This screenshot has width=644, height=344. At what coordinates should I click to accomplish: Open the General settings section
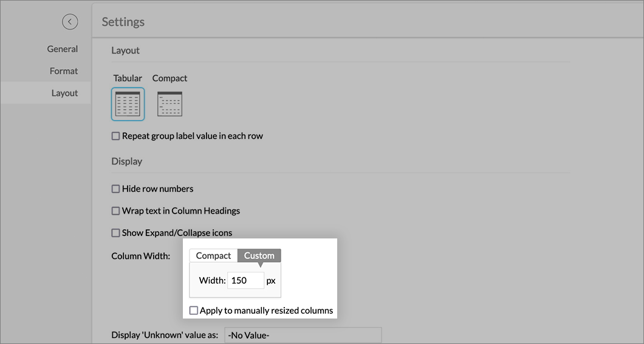[63, 49]
